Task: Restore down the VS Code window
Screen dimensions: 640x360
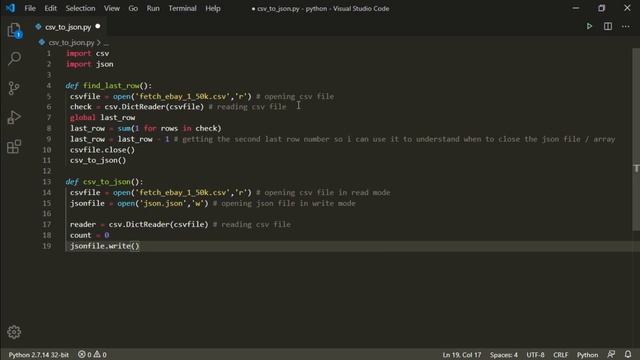Action: pyautogui.click(x=601, y=8)
